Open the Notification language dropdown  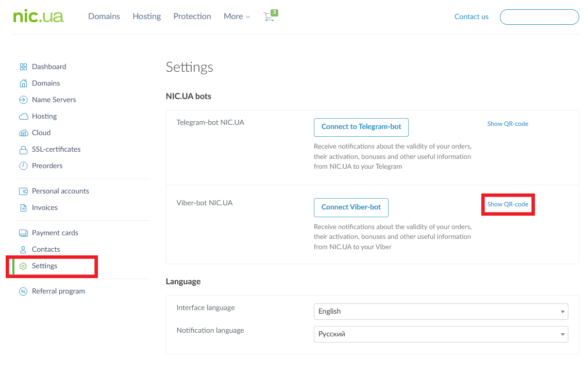[441, 334]
